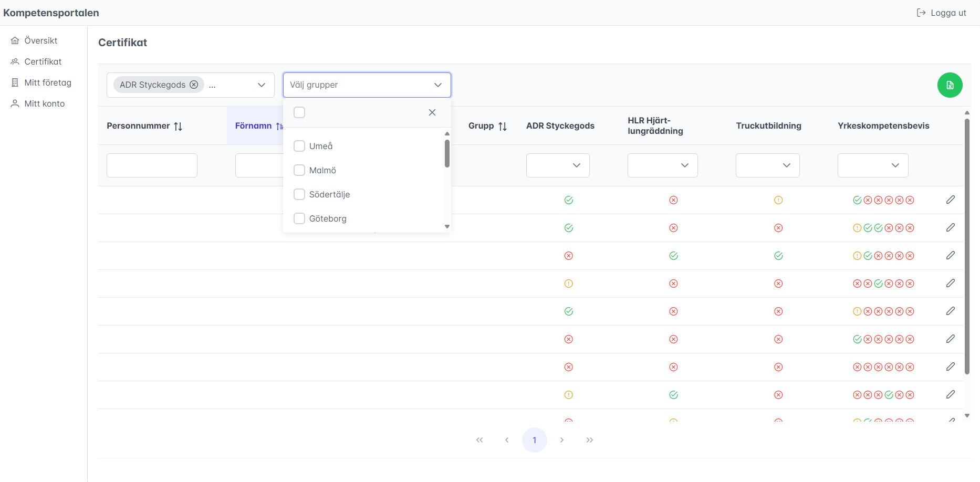
Task: Click edit pencil in third table row
Action: [951, 255]
